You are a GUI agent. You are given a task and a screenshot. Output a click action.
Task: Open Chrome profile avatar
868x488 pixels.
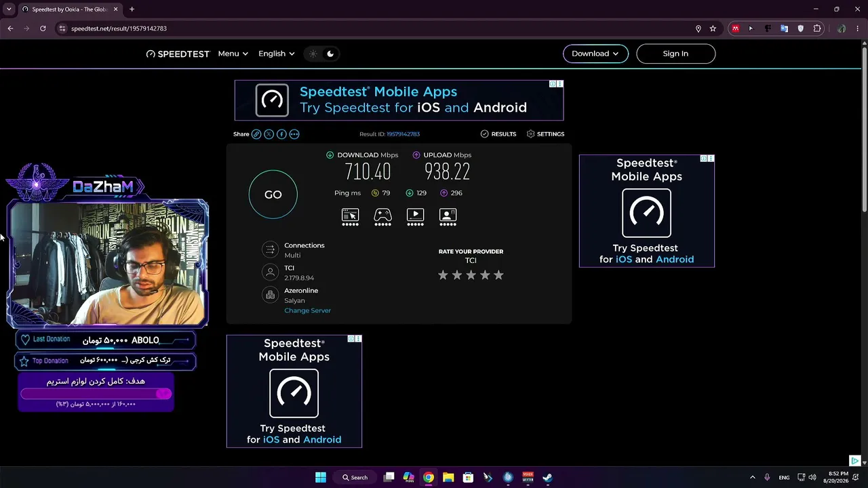pyautogui.click(x=842, y=28)
